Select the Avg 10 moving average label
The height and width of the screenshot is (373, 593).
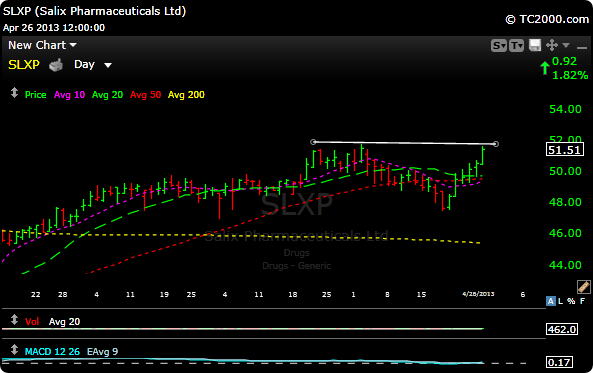point(69,95)
